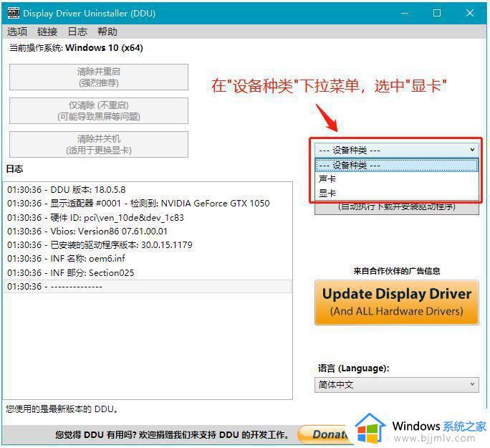
Task: Select log line NVIDIA GeForce GTX 1050
Action: (x=147, y=203)
